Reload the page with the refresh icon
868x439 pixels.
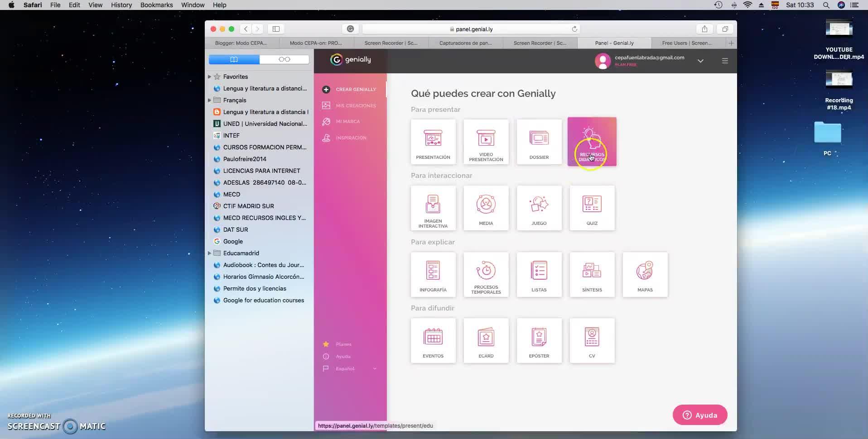574,29
